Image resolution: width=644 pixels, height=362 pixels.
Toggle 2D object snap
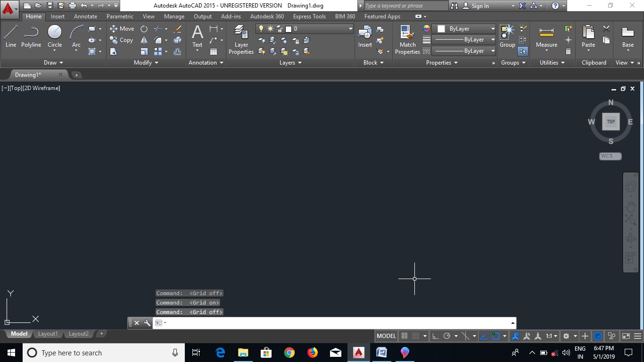pos(495,336)
